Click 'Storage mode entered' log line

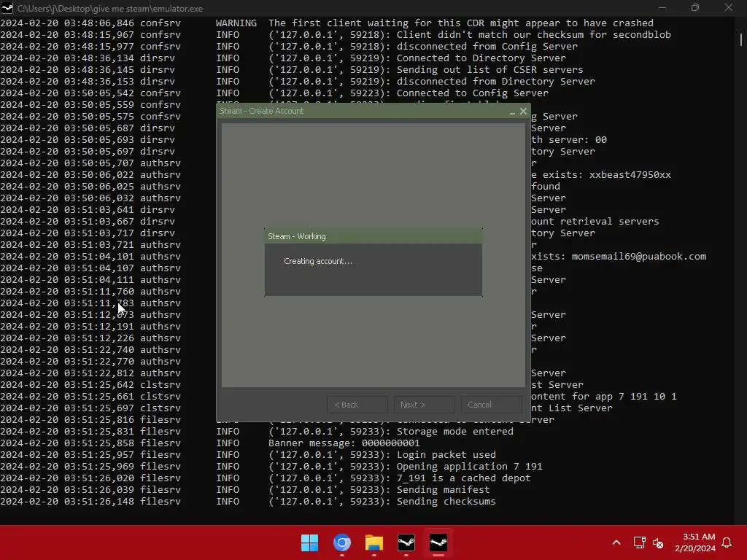[x=455, y=432]
